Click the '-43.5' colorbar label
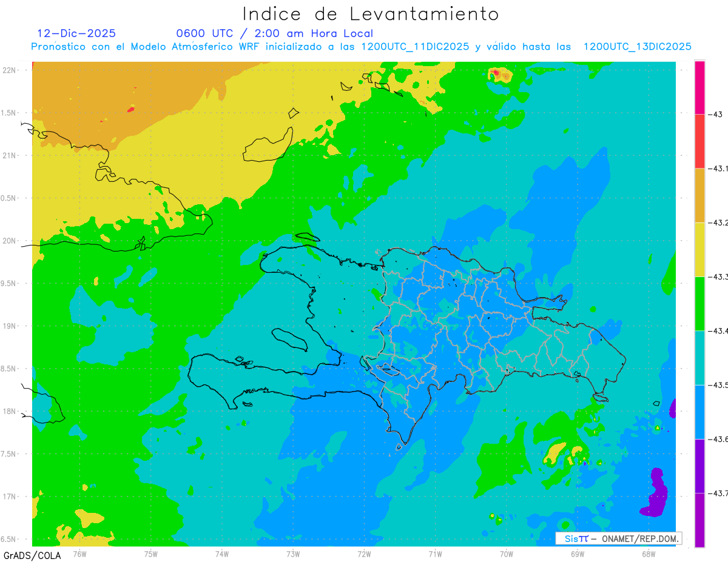This screenshot has height=562, width=728. click(x=718, y=385)
